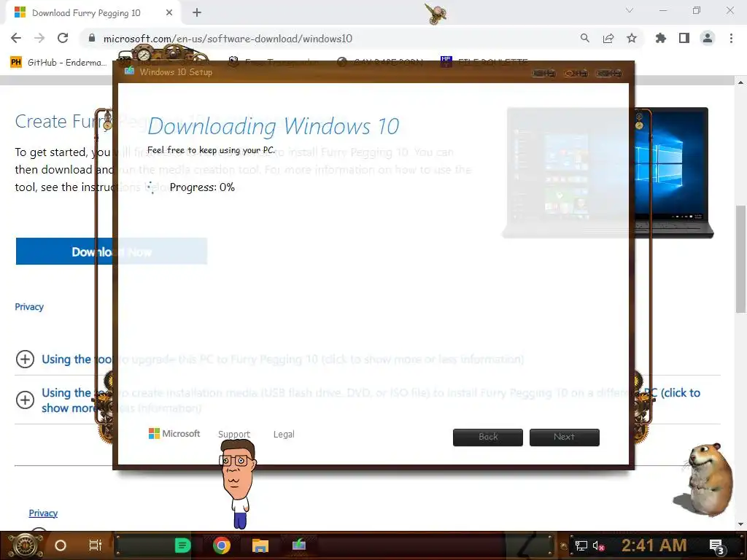The height and width of the screenshot is (560, 747).
Task: Open Google Chrome from the taskbar
Action: click(222, 545)
